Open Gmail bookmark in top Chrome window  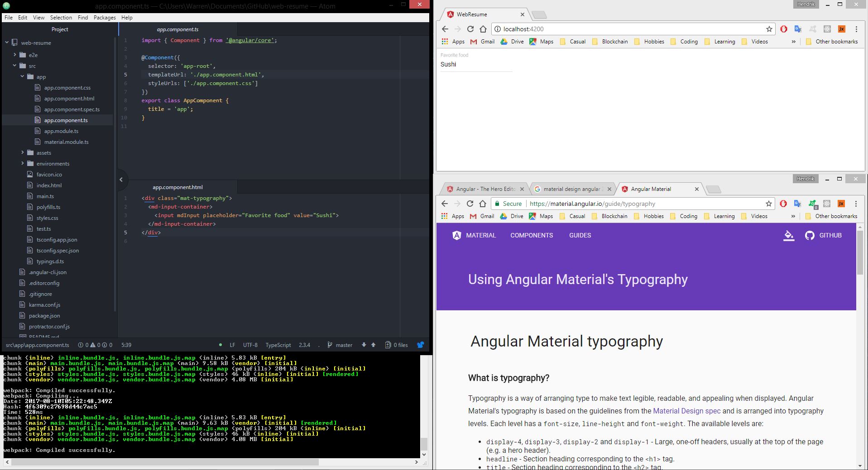pyautogui.click(x=482, y=41)
